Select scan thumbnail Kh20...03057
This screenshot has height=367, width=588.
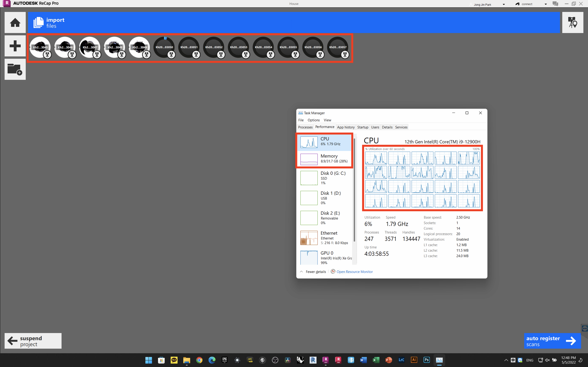[x=338, y=47]
